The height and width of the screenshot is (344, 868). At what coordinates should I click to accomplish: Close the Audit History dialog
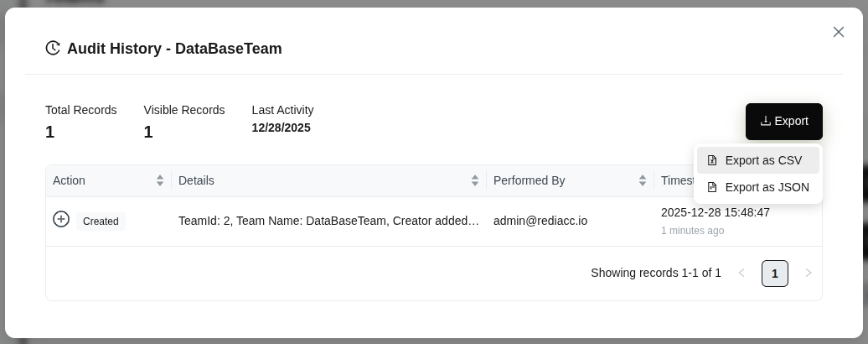(839, 32)
